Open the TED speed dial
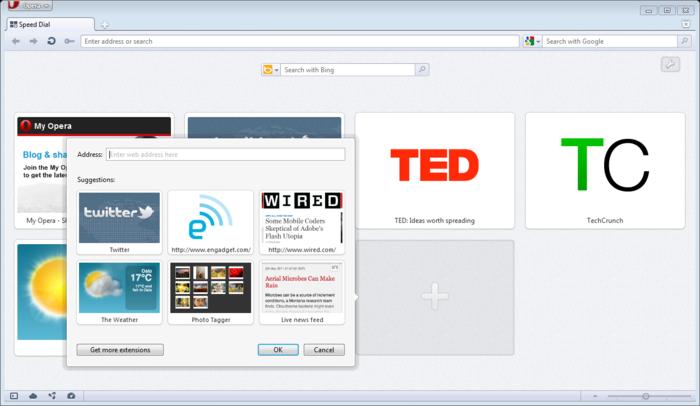 (434, 171)
